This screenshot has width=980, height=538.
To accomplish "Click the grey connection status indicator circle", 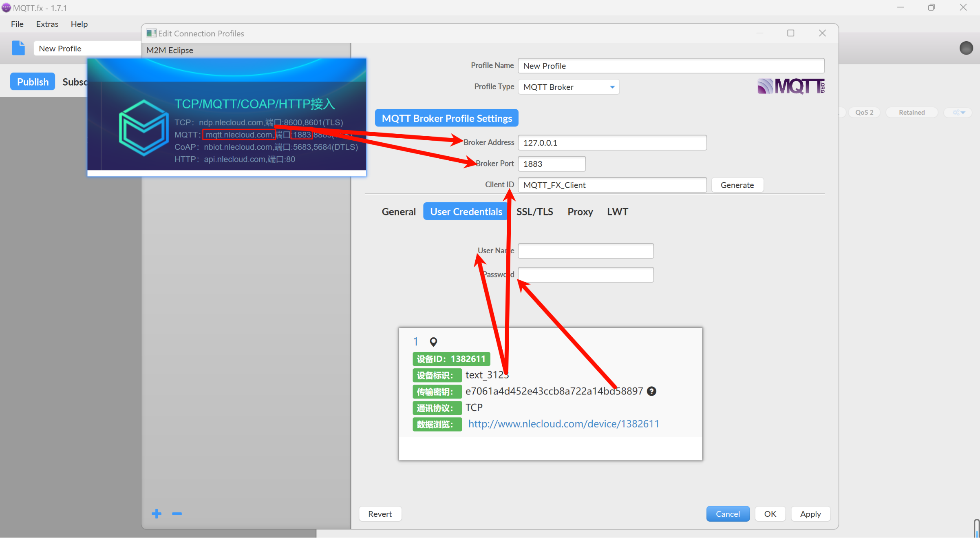I will (966, 48).
